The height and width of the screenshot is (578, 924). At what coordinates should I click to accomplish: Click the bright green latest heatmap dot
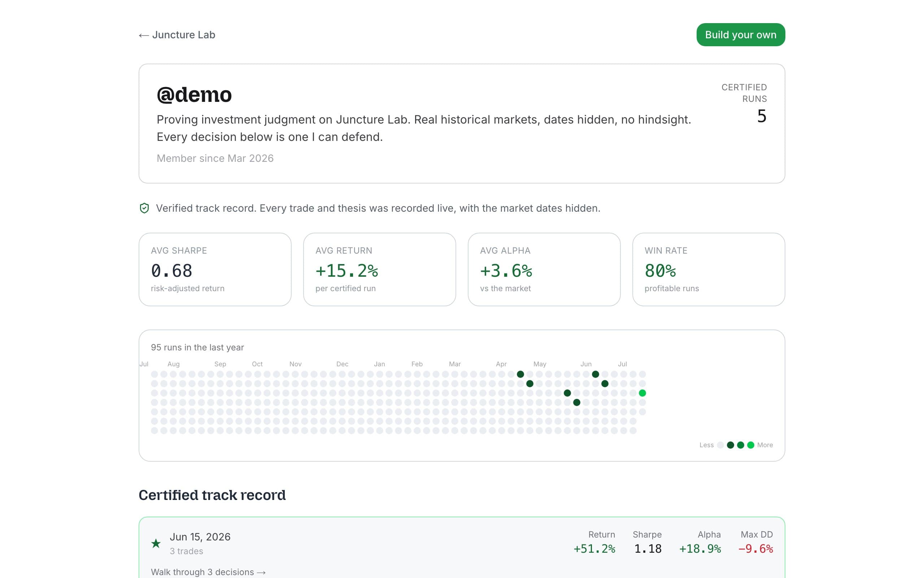642,393
